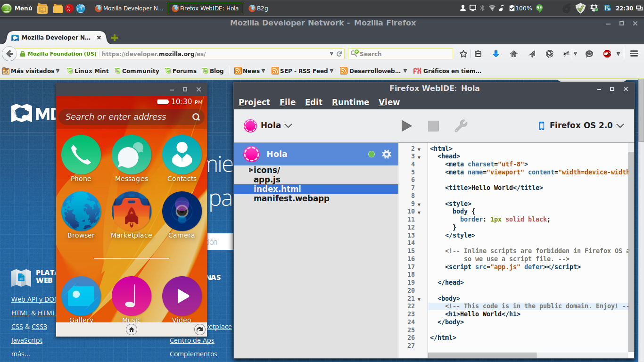Collapse the code fold arrow at line 2
The height and width of the screenshot is (362, 644).
click(419, 149)
